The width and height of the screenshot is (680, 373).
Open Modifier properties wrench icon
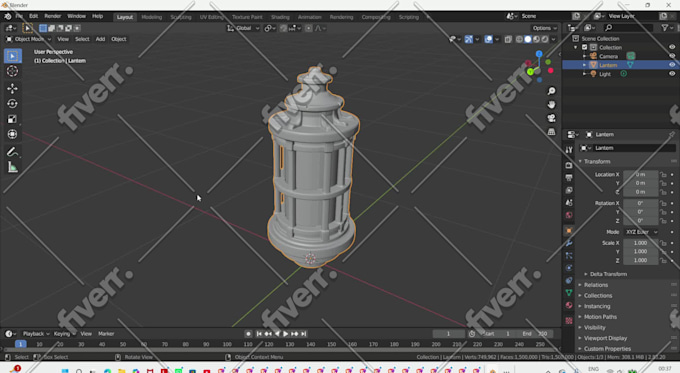tap(569, 243)
